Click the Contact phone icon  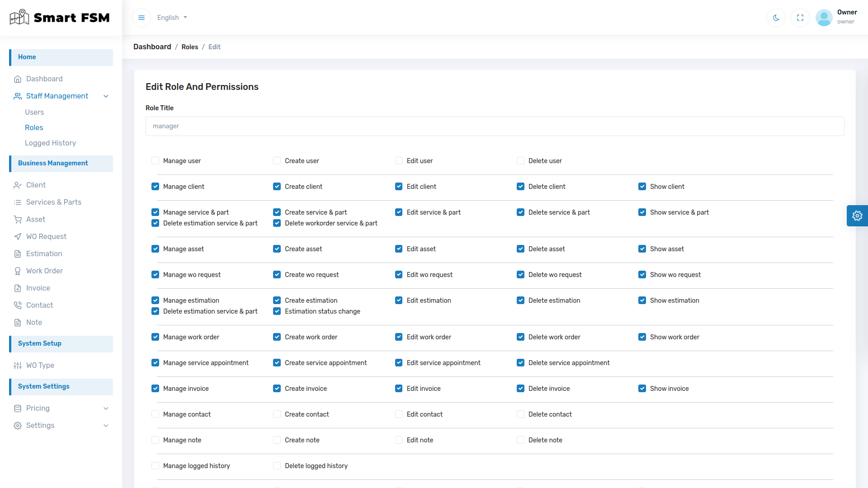click(18, 305)
